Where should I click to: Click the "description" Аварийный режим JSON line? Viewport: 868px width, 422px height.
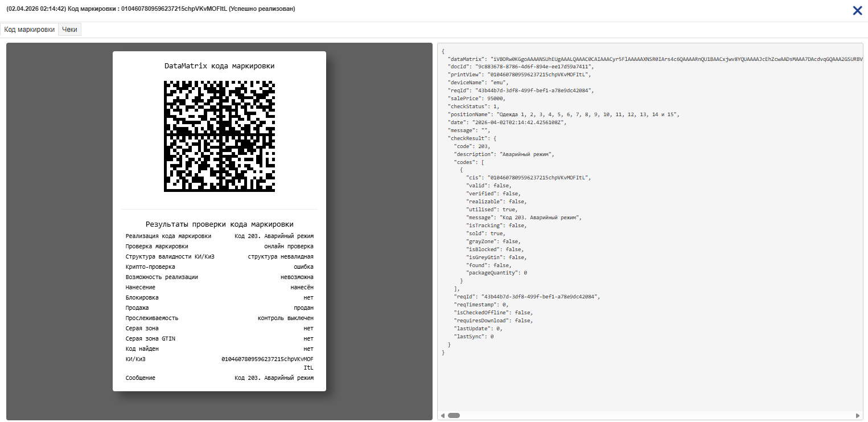[x=504, y=154]
